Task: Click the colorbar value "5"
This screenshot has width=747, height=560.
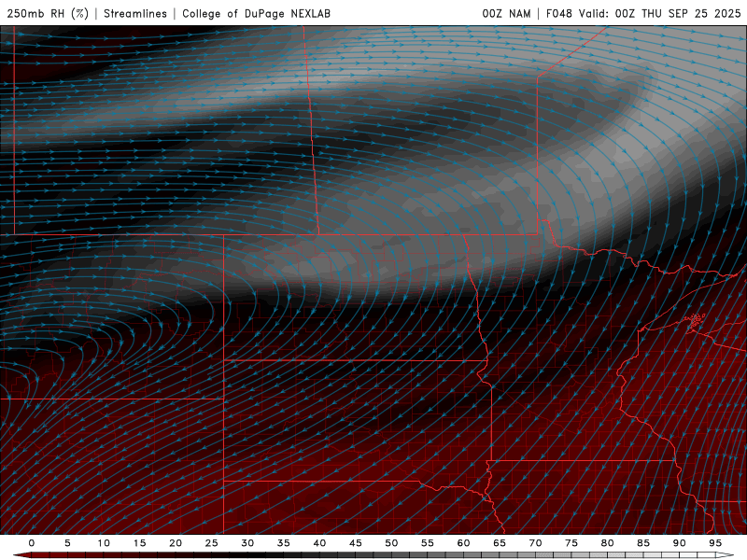Action: 67,543
